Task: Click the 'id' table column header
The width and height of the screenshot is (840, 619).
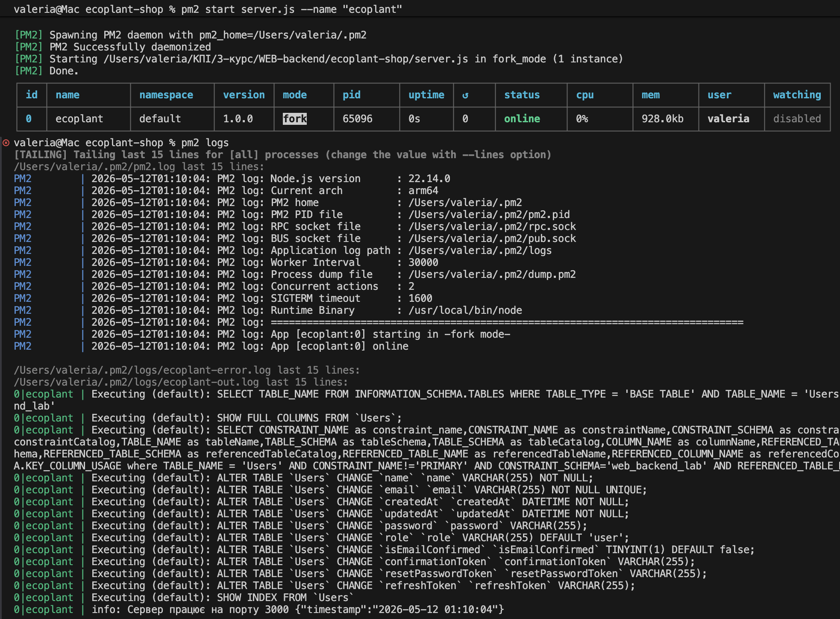Action: [32, 95]
